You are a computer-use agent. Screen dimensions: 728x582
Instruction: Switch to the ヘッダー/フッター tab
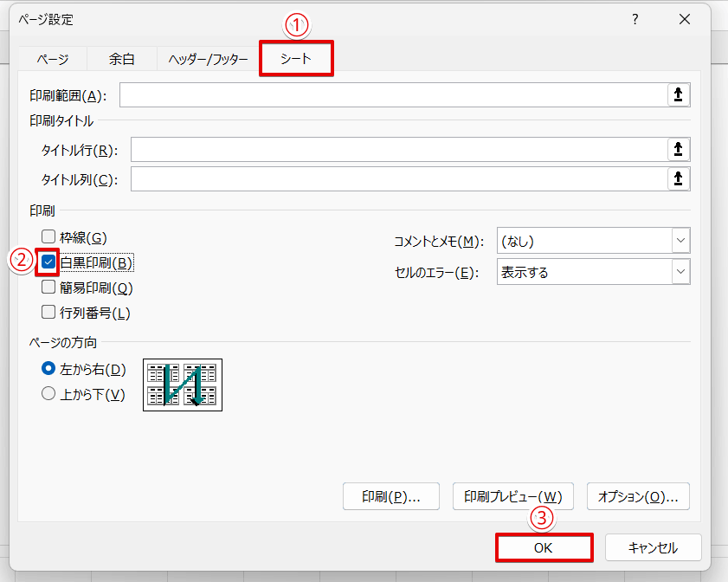point(206,59)
